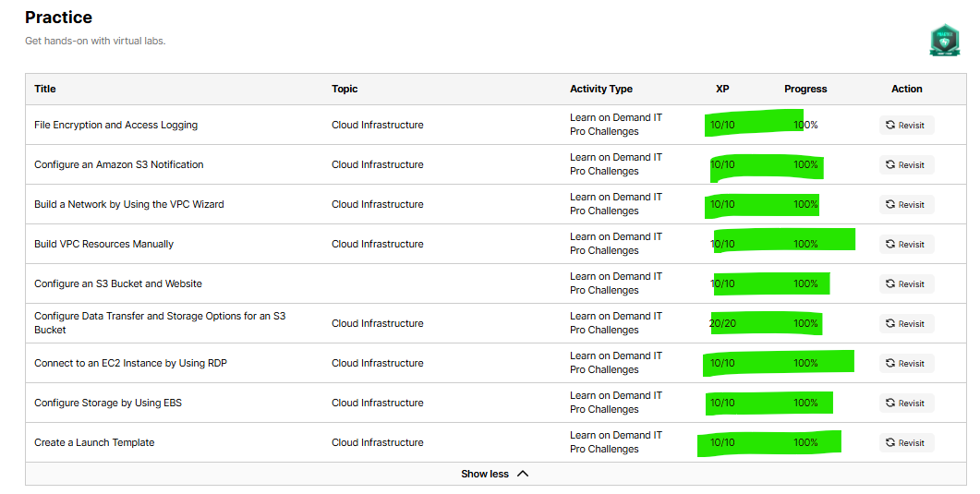Click the Practice section heading
The width and height of the screenshot is (980, 494).
point(59,18)
